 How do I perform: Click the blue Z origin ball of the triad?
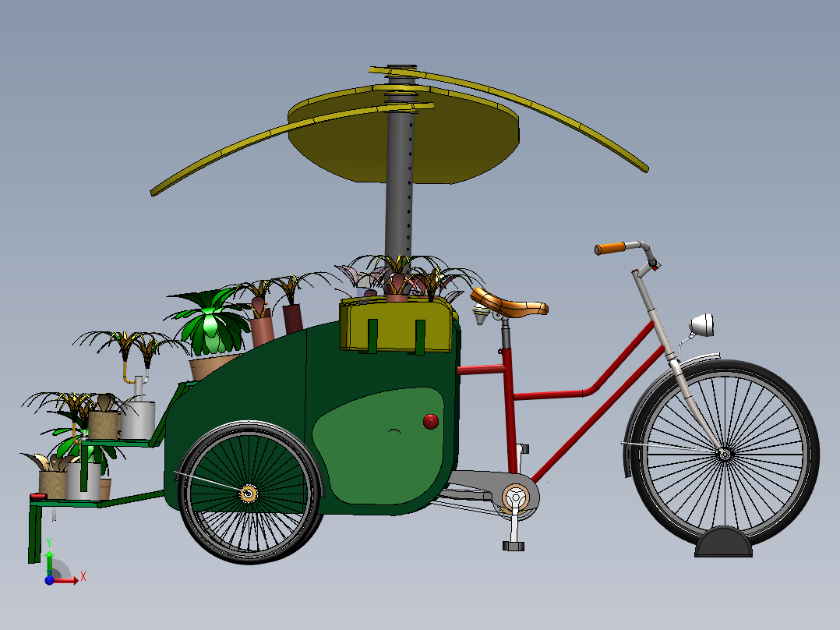tap(49, 580)
